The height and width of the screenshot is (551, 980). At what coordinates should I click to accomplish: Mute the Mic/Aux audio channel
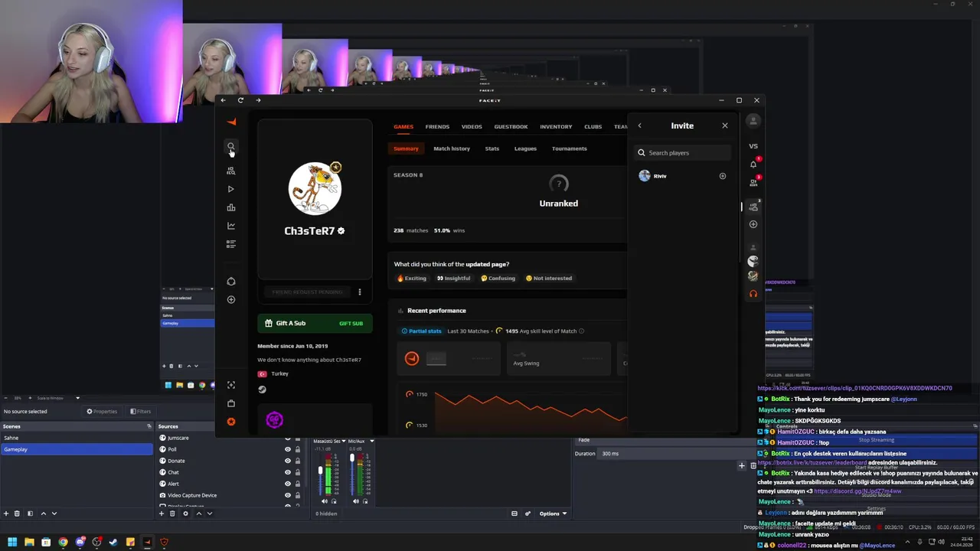[356, 501]
